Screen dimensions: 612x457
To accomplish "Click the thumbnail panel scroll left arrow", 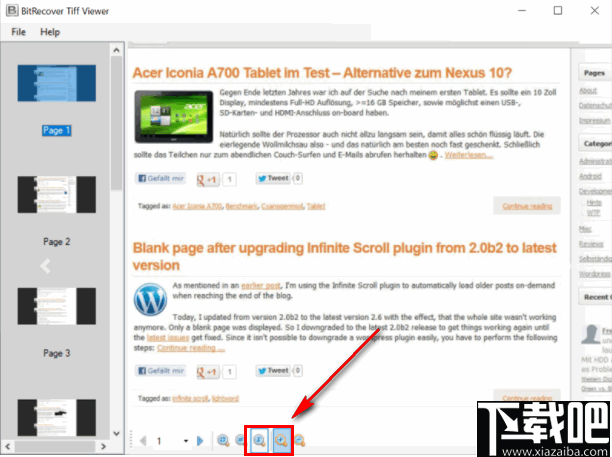I will (x=7, y=446).
